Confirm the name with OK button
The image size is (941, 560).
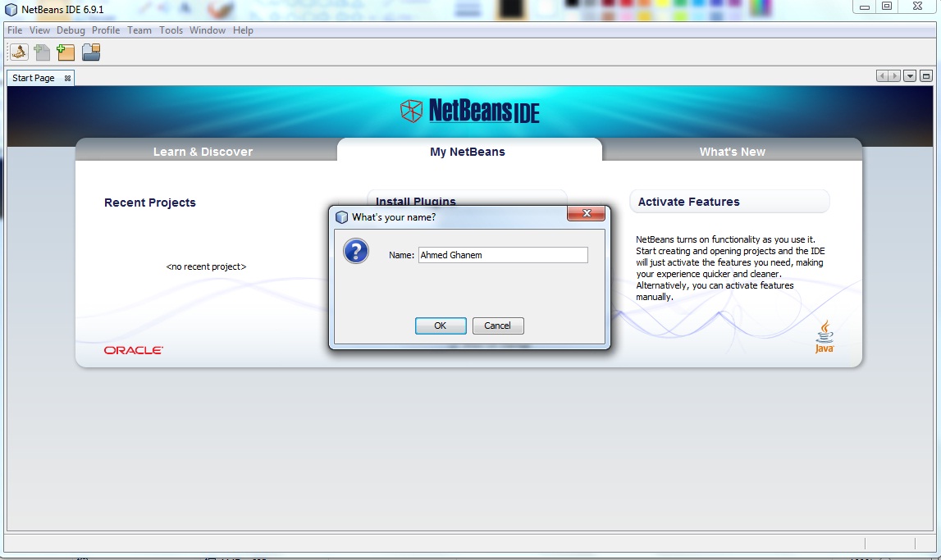pos(441,326)
